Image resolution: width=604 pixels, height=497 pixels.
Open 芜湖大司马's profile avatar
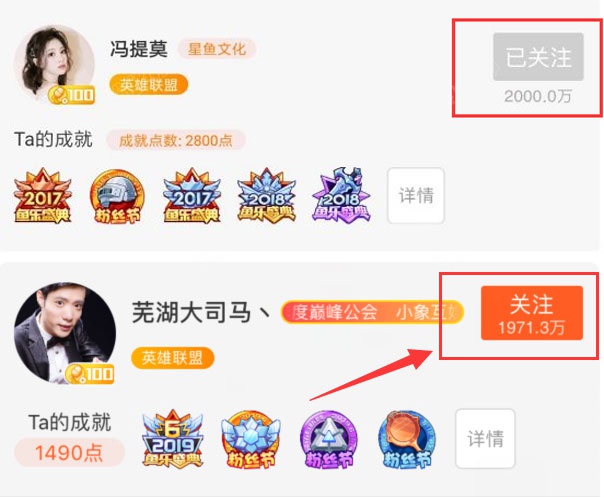(65, 333)
